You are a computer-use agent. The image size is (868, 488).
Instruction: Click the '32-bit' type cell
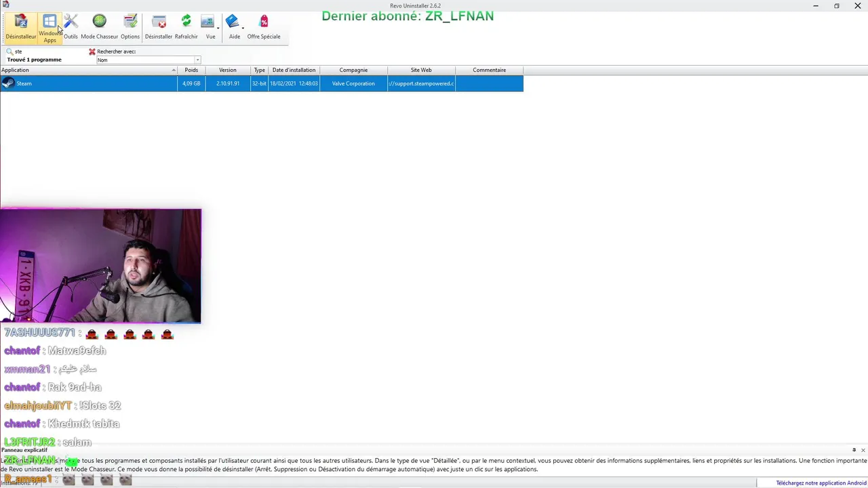pos(260,83)
